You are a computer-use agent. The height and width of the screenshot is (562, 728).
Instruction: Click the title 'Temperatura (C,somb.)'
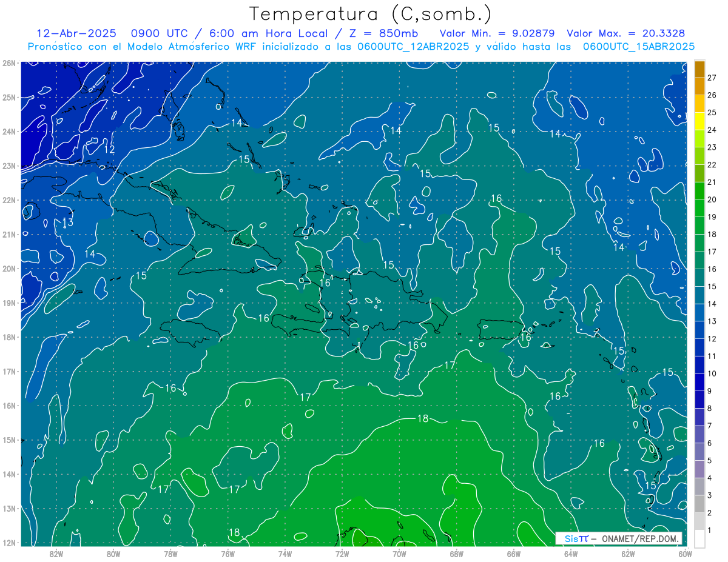tap(371, 14)
